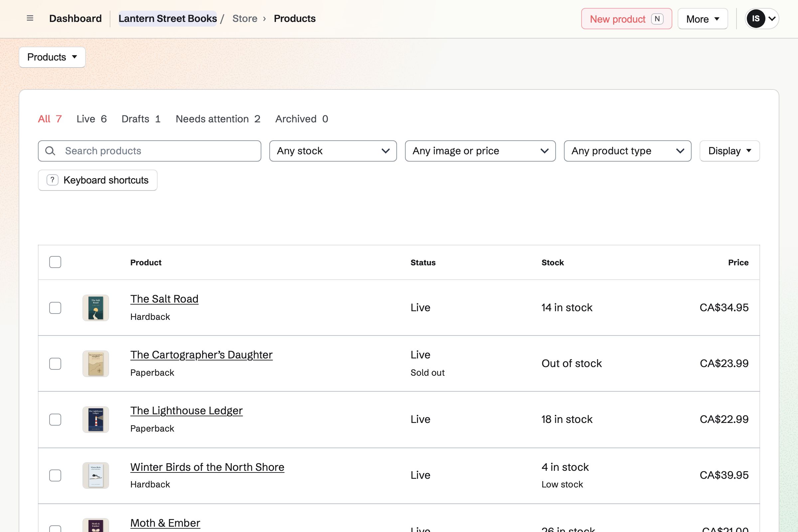Select Winter Birds of the North Shore checkbox
Image resolution: width=798 pixels, height=532 pixels.
point(55,475)
